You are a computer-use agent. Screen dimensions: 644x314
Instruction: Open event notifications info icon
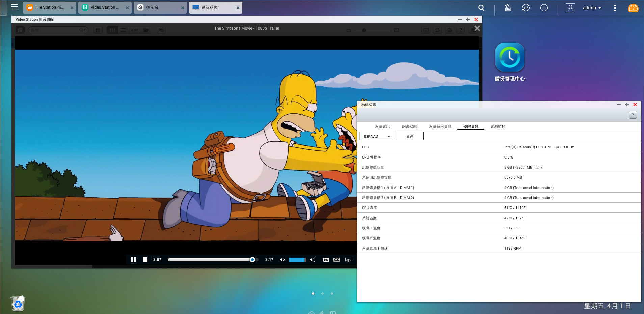(x=544, y=8)
